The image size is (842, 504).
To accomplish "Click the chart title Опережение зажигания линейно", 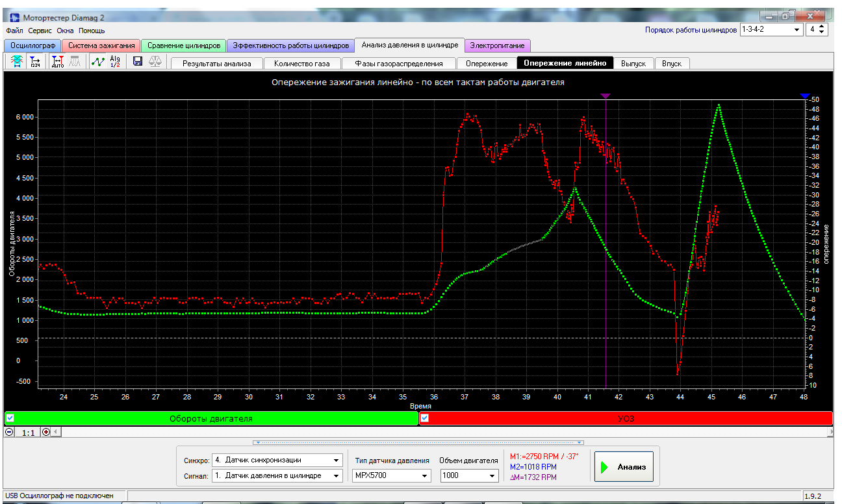I will [418, 82].
